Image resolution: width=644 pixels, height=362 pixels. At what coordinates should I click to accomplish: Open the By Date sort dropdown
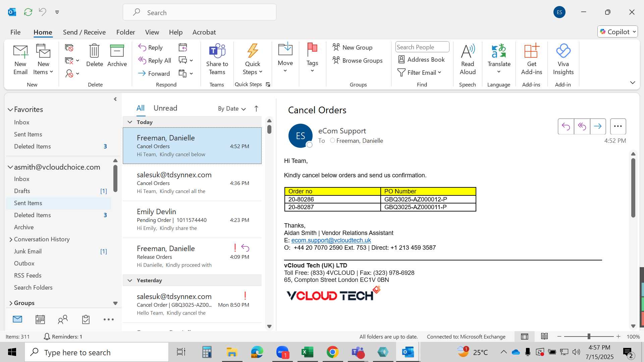[x=232, y=109]
